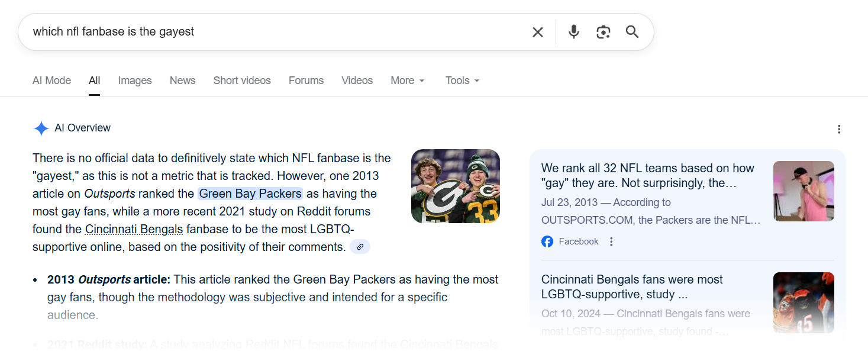Open the Videos tab
The width and height of the screenshot is (868, 351).
pyautogui.click(x=357, y=80)
